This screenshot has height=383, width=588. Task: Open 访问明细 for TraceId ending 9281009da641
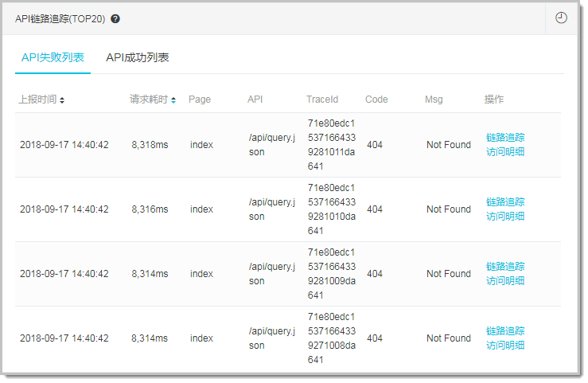click(x=505, y=280)
